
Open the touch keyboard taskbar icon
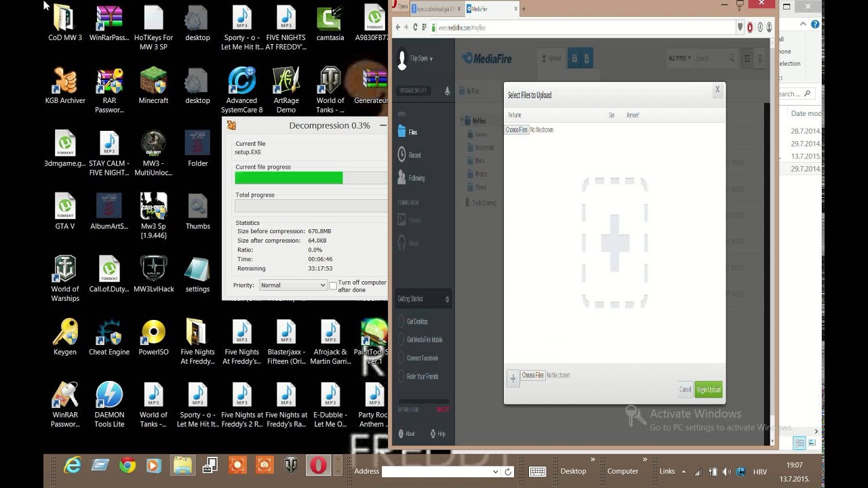pos(538,471)
